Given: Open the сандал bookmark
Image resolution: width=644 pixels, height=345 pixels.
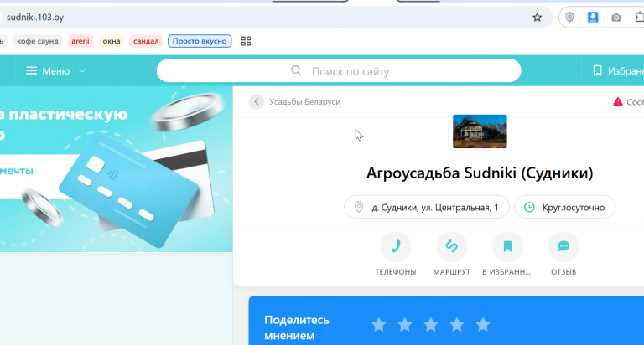Looking at the screenshot, I should tap(146, 41).
